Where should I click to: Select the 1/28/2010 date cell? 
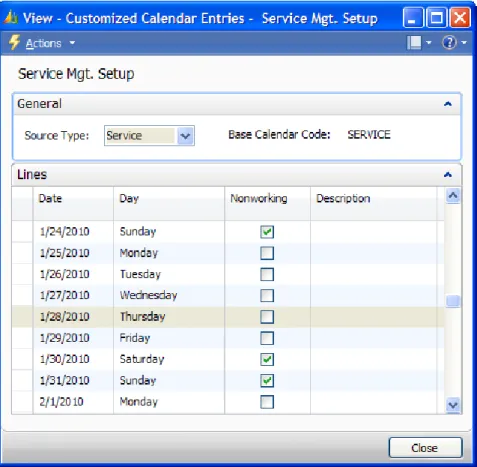point(73,317)
